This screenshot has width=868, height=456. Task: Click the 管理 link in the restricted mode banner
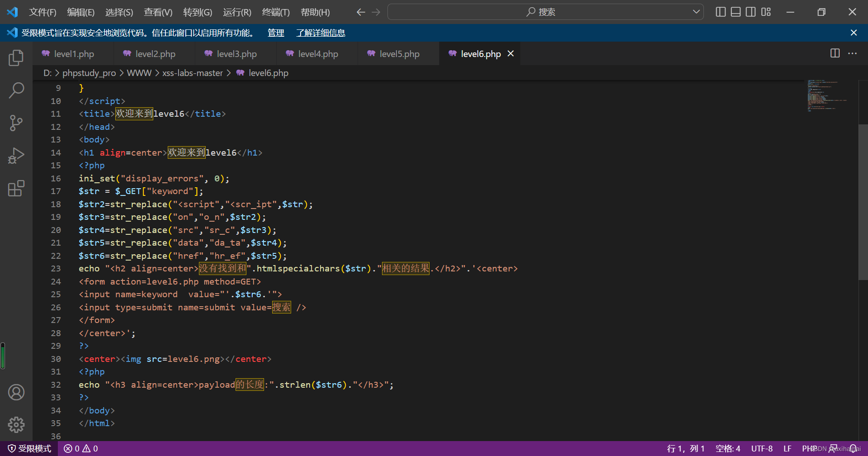275,33
